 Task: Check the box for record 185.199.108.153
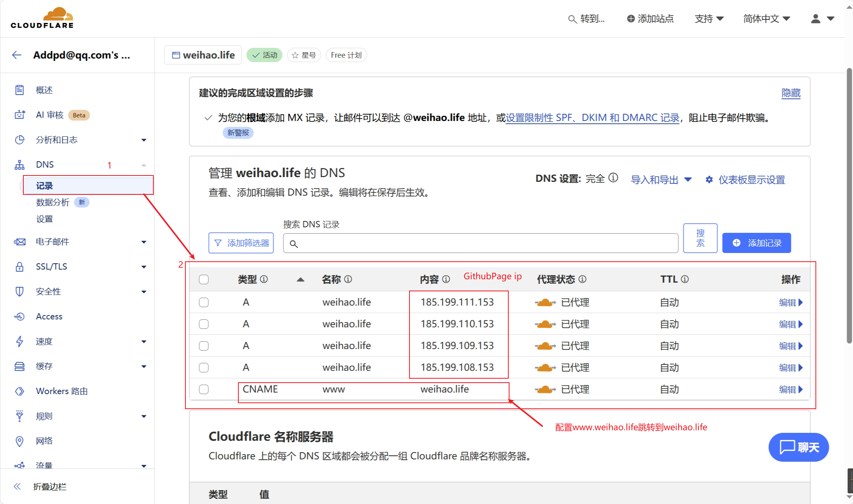(x=204, y=368)
